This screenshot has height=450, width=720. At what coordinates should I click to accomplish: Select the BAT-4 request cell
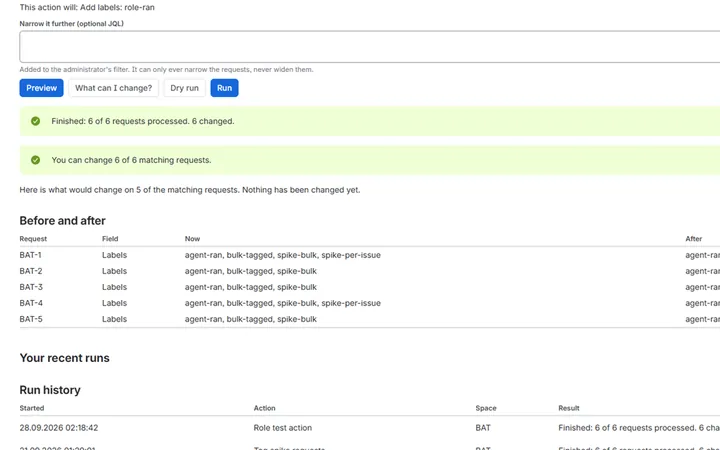(31, 303)
